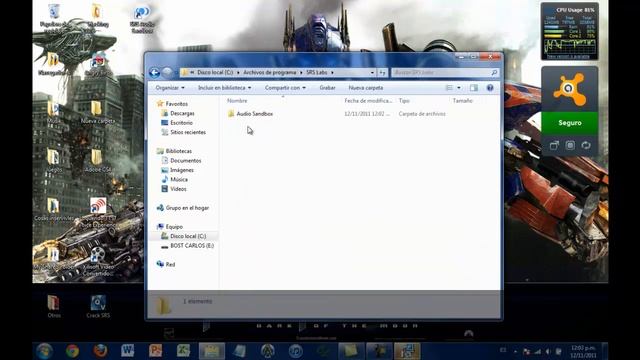The height and width of the screenshot is (360, 640).
Task: Click the Archivos de programa breadcrumb segment
Action: click(269, 72)
